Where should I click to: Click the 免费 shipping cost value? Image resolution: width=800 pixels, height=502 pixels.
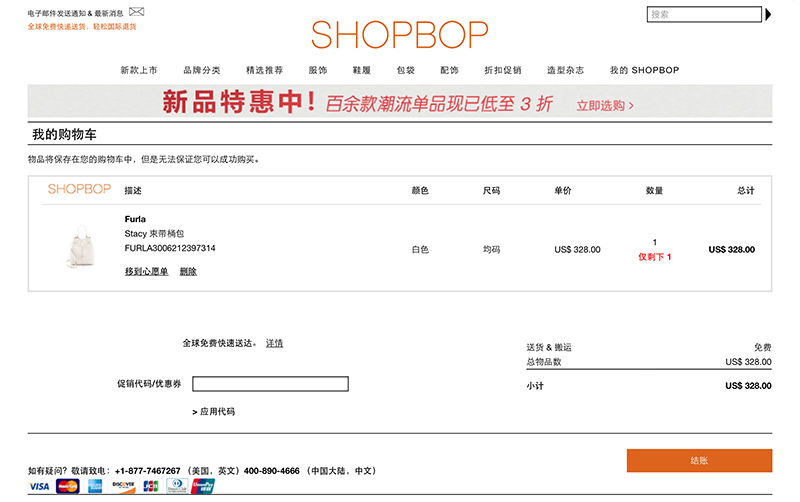763,347
